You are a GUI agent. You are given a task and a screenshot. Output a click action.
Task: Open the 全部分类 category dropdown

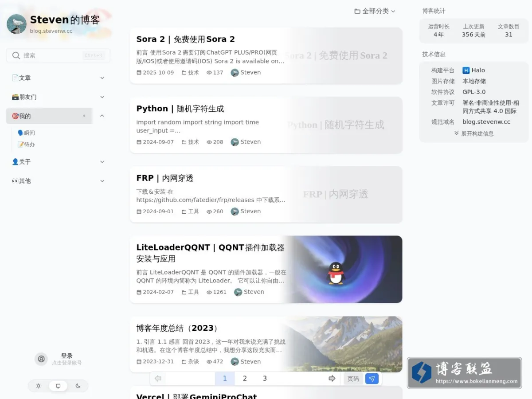coord(375,11)
